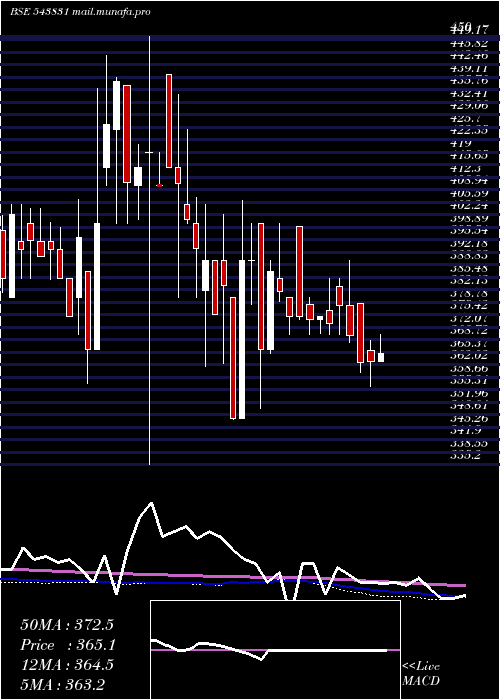Click the 378.78 price axis label

[x=468, y=294]
